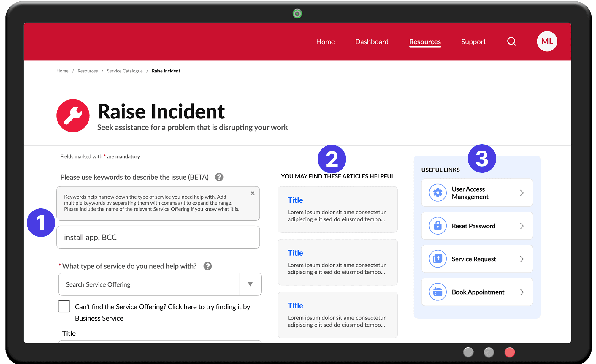The height and width of the screenshot is (364, 596).
Task: Click the keywords input containing install app, BCC
Action: [158, 237]
